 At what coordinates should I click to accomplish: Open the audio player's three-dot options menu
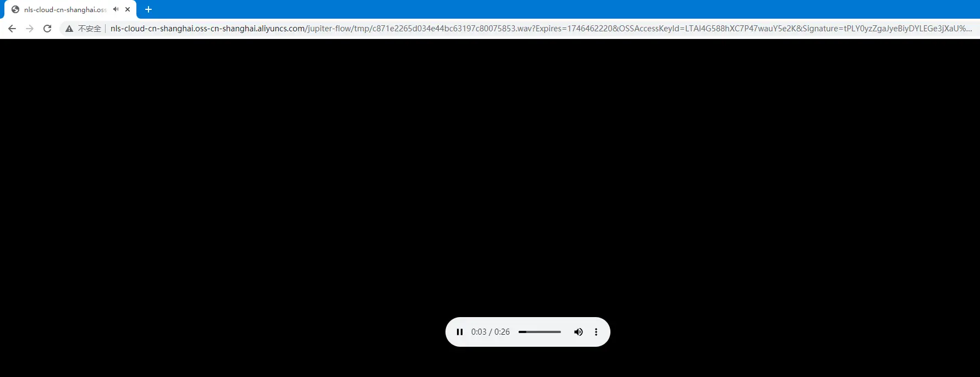click(x=596, y=332)
